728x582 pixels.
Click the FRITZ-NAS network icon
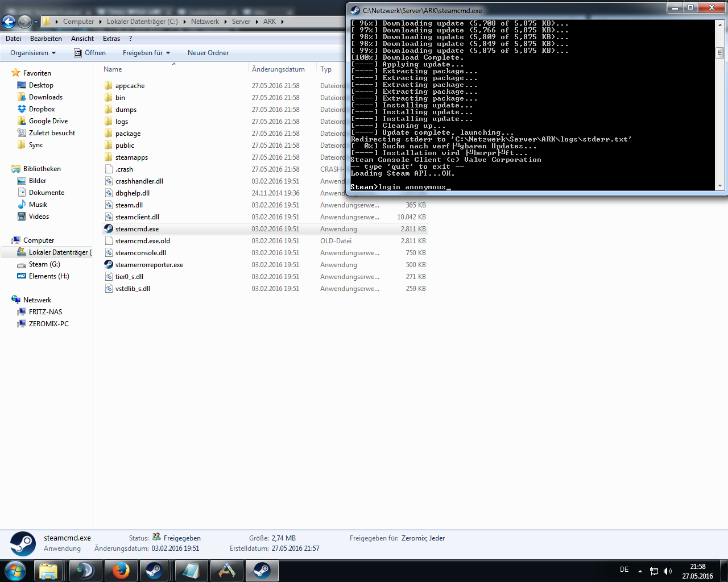22,312
